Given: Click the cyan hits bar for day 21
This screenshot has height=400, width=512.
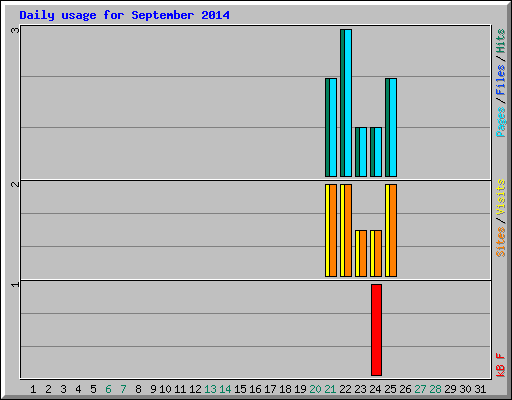Looking at the screenshot, I should (333, 128).
